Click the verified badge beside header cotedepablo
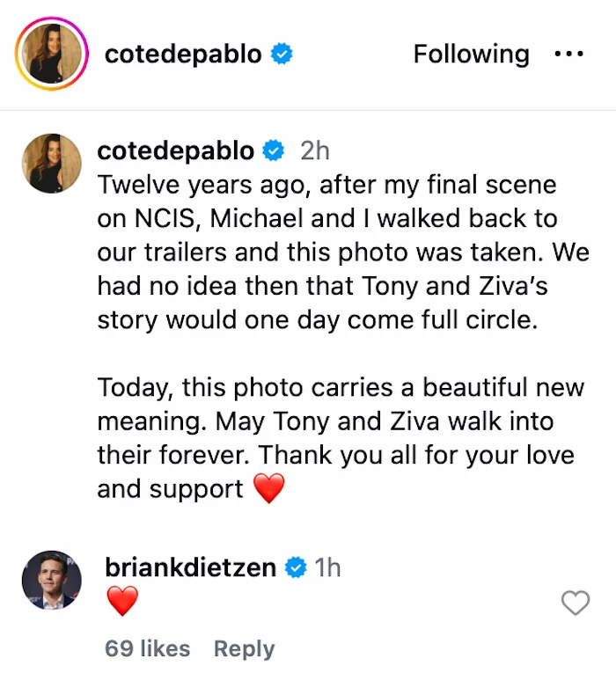 [282, 55]
